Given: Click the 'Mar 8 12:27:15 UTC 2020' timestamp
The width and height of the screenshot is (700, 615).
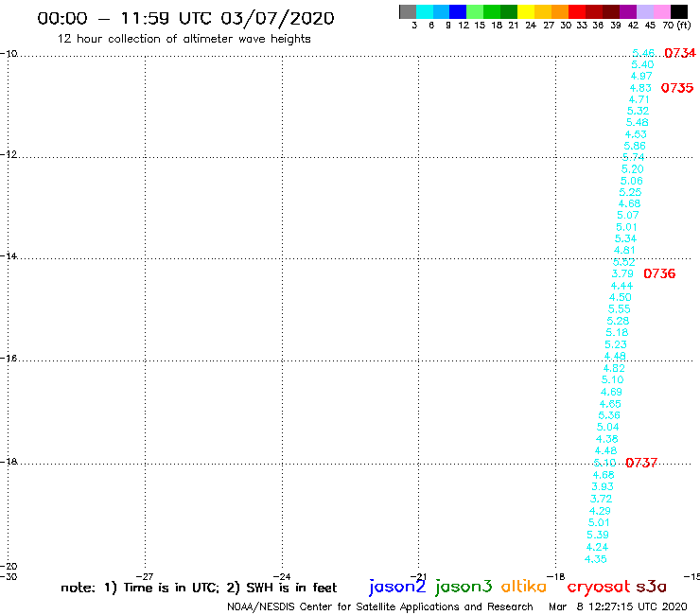Looking at the screenshot, I should coord(618,606).
